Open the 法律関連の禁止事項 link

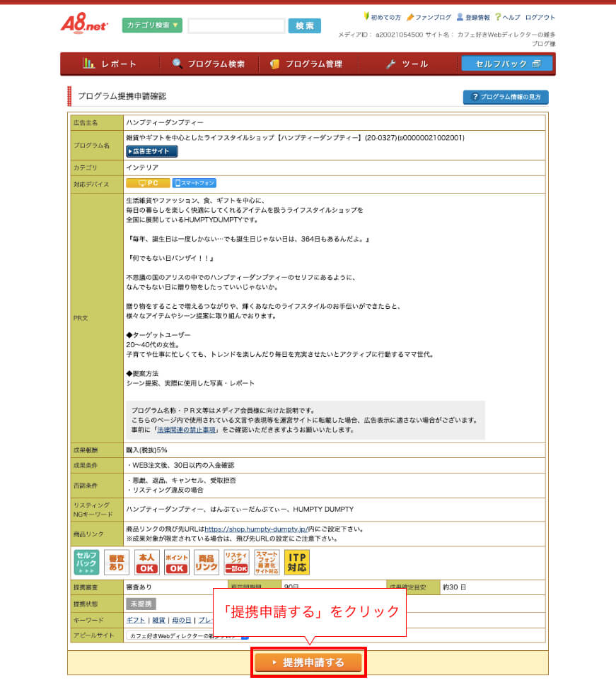click(x=186, y=430)
